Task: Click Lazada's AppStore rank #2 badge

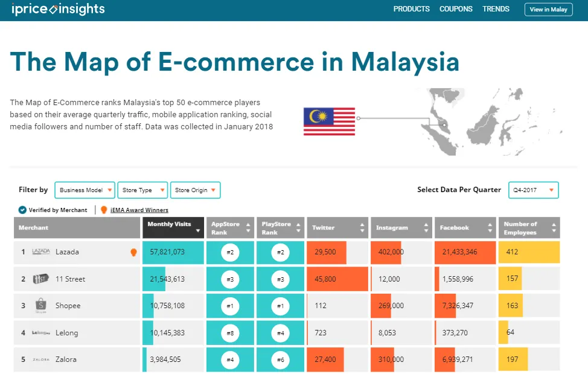Action: pos(230,252)
